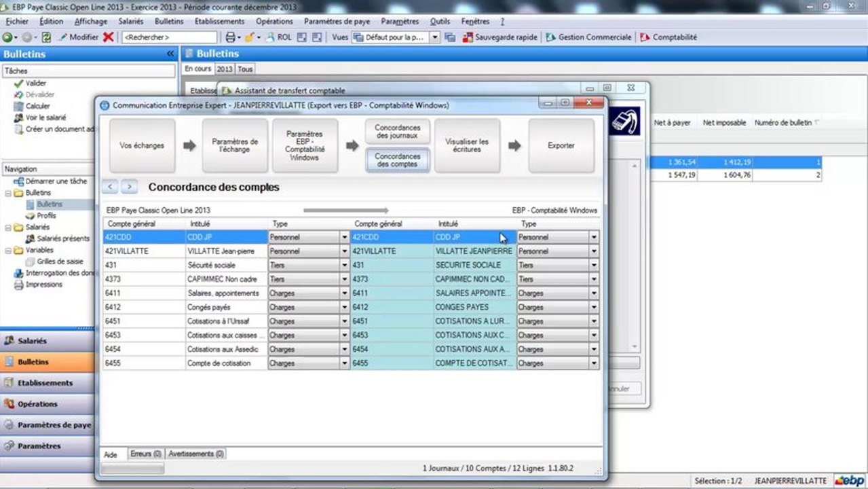Open Comptabilité from toolbar
This screenshot has width=868, height=489.
(x=668, y=37)
